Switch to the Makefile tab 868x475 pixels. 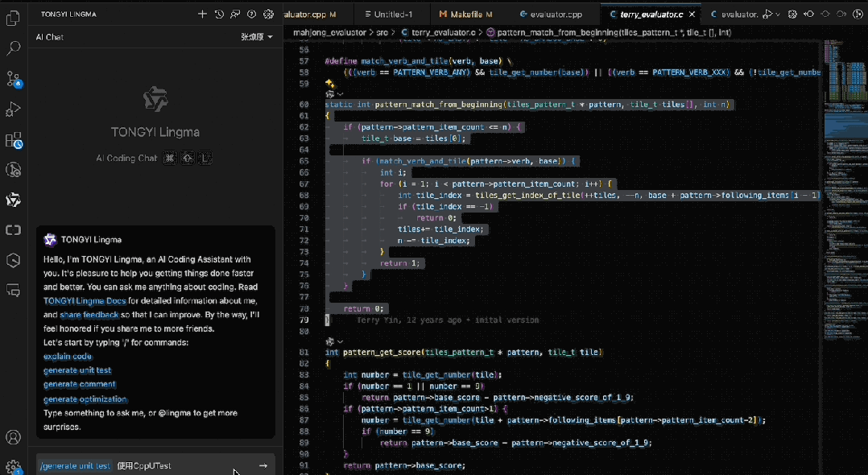tap(465, 14)
